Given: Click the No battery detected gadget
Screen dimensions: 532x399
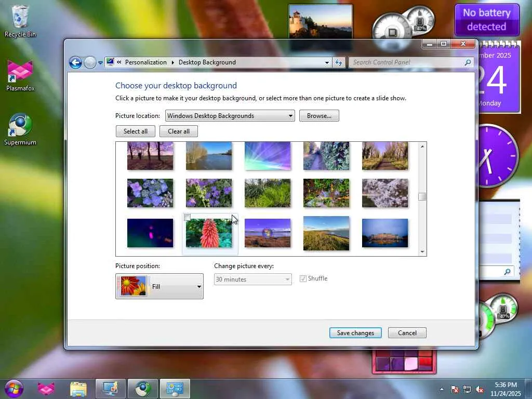Looking at the screenshot, I should coord(487,20).
